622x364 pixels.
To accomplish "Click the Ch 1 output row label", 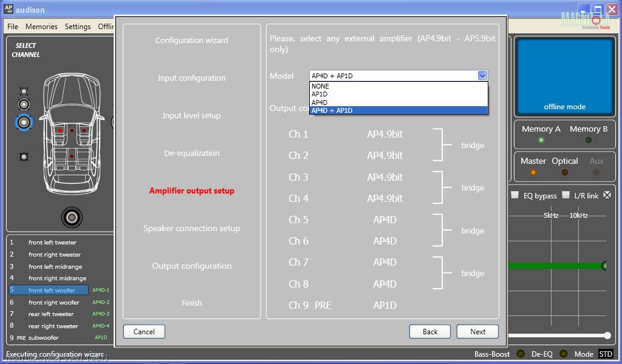I will pos(298,134).
